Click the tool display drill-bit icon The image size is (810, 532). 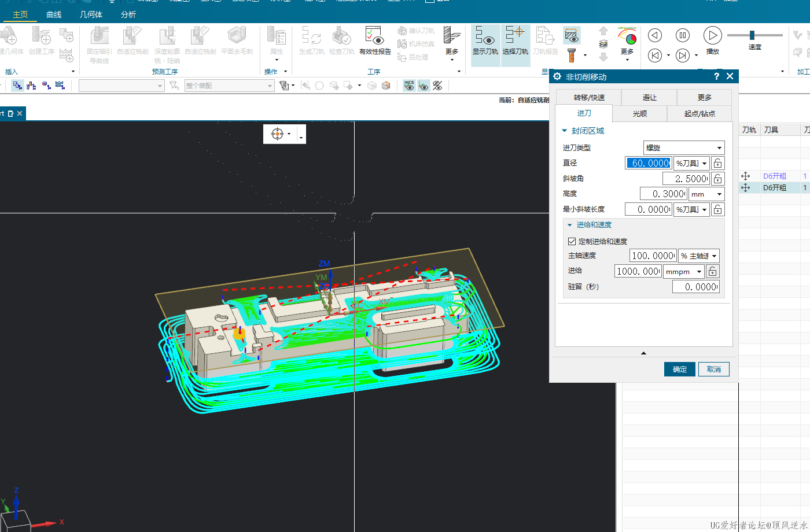point(572,56)
